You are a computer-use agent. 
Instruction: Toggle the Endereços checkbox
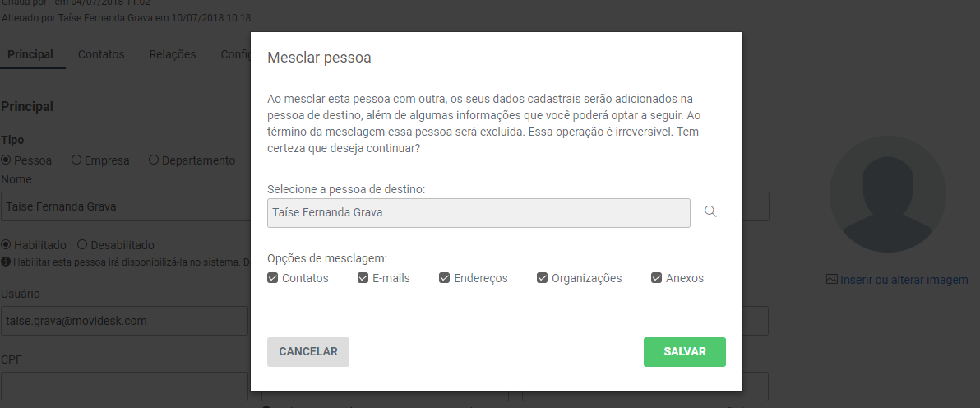(x=445, y=278)
